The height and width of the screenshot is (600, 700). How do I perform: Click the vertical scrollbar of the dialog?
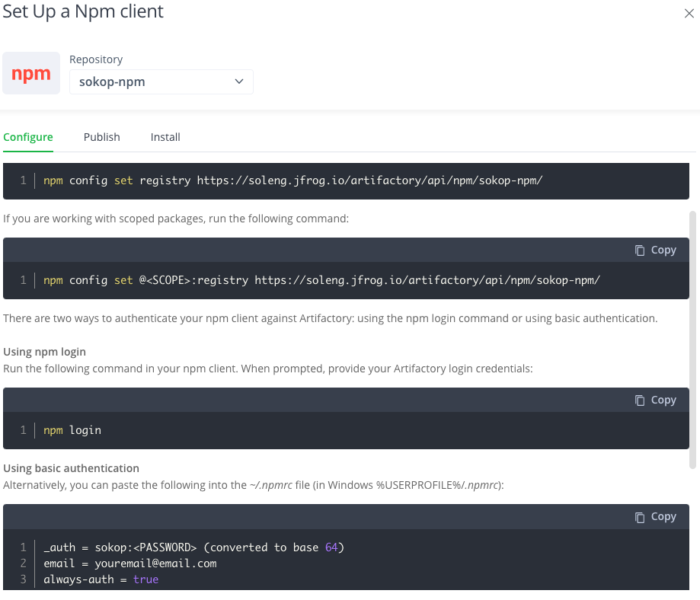coord(693,340)
